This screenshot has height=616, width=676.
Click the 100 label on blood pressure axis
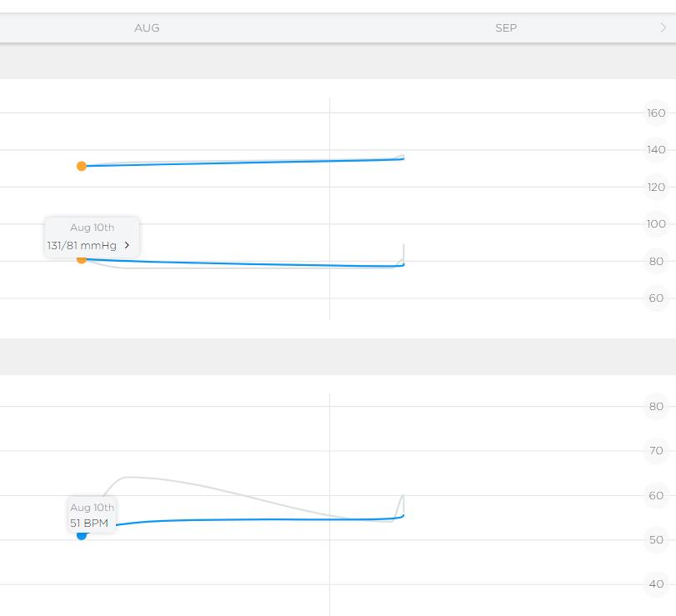(656, 223)
